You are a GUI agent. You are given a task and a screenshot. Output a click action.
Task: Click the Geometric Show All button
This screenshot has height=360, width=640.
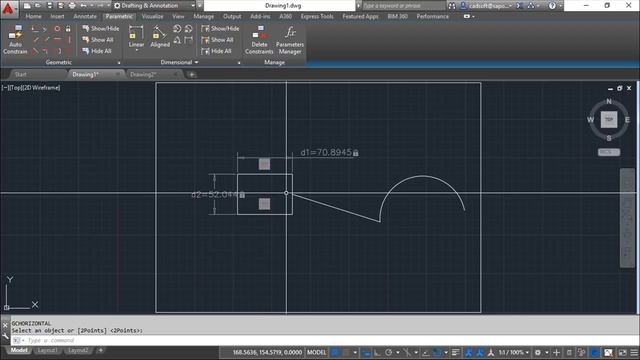(x=98, y=40)
